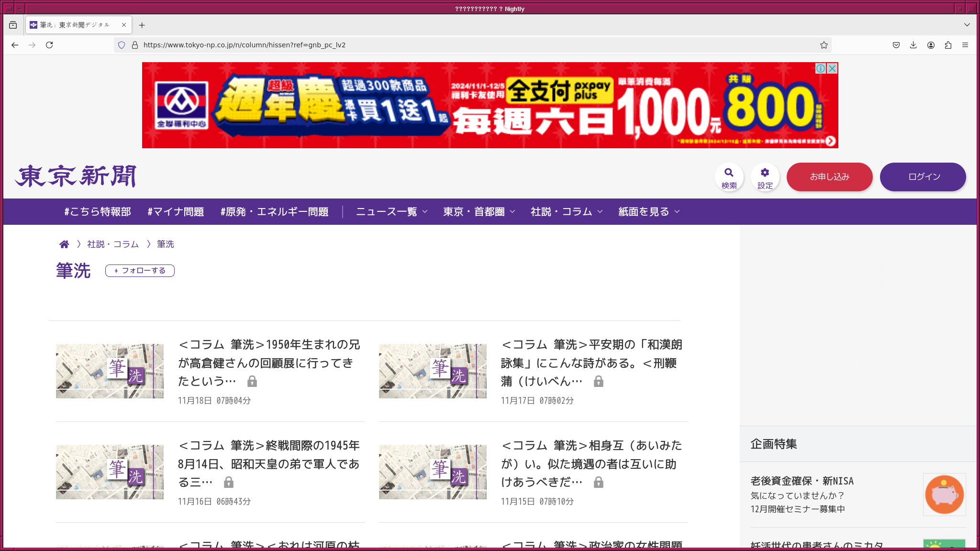Expand the ニュース一覧 dropdown menu

tap(391, 212)
